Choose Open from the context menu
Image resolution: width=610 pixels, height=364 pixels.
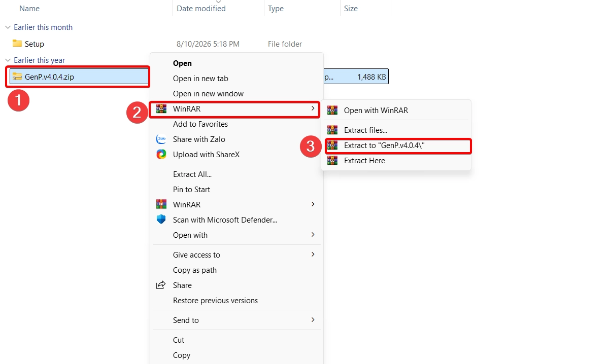[182, 63]
